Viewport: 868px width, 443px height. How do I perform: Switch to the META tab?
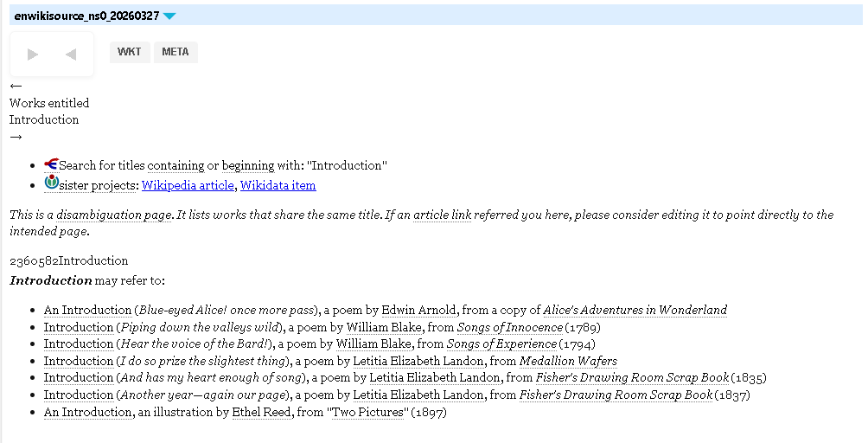[x=176, y=52]
